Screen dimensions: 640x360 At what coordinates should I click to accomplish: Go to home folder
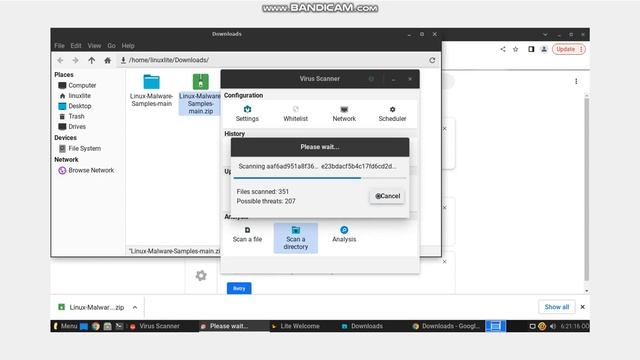[x=107, y=60]
